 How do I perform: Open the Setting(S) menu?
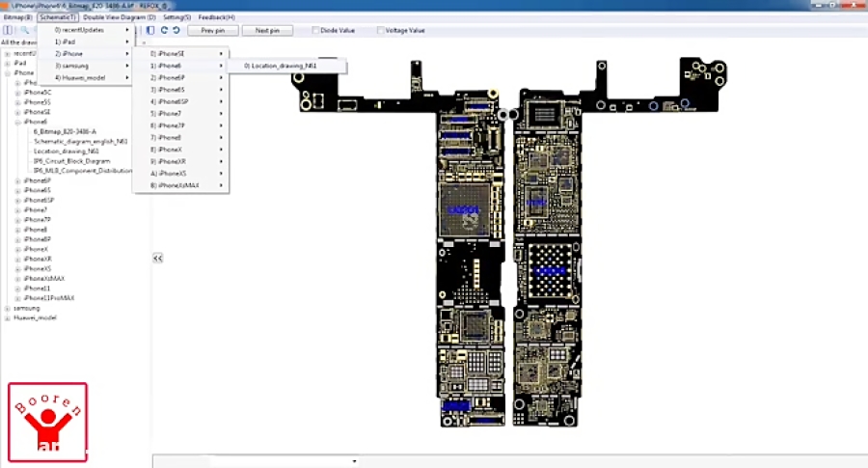[177, 17]
